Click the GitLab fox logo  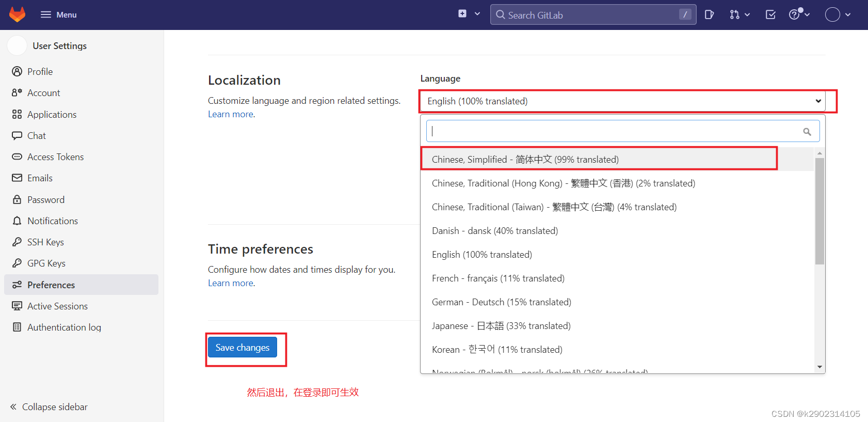click(x=17, y=14)
